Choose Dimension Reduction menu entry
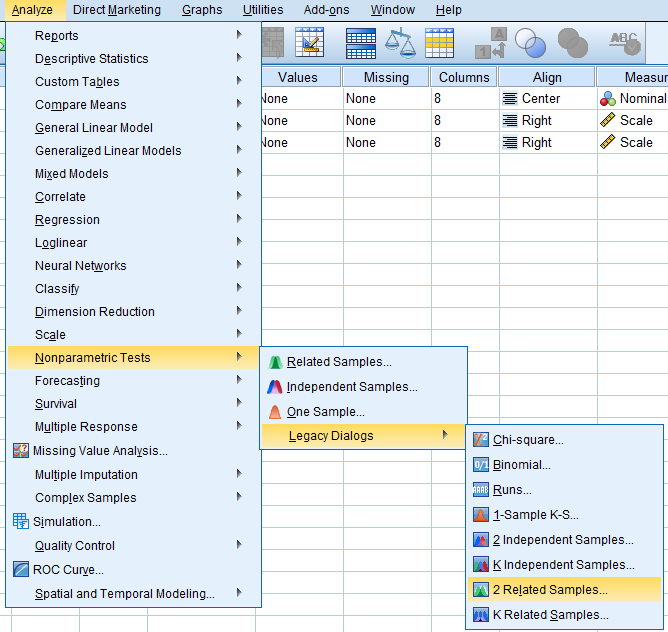 tap(134, 312)
